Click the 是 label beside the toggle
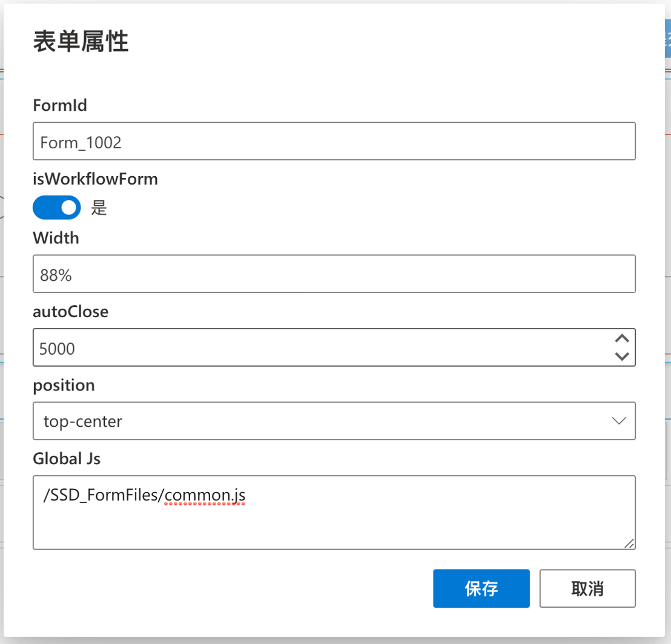This screenshot has width=671, height=644. [x=99, y=208]
